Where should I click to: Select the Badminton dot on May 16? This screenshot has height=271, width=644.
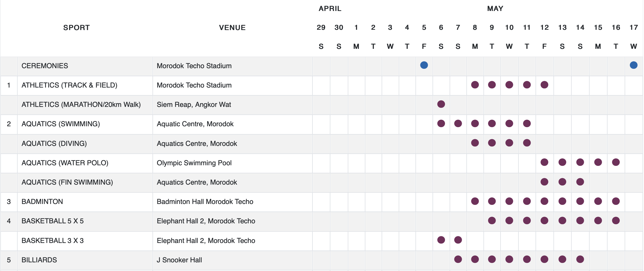616,201
